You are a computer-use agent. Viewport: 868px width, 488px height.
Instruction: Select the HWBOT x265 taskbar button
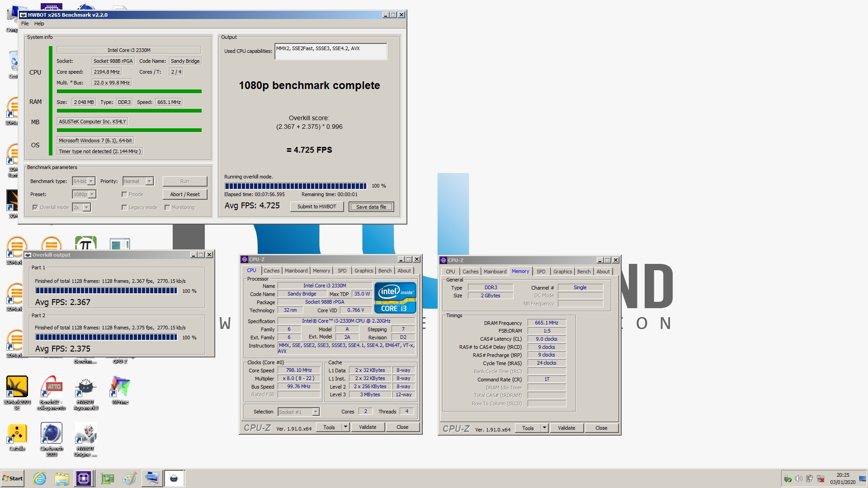pyautogui.click(x=174, y=479)
